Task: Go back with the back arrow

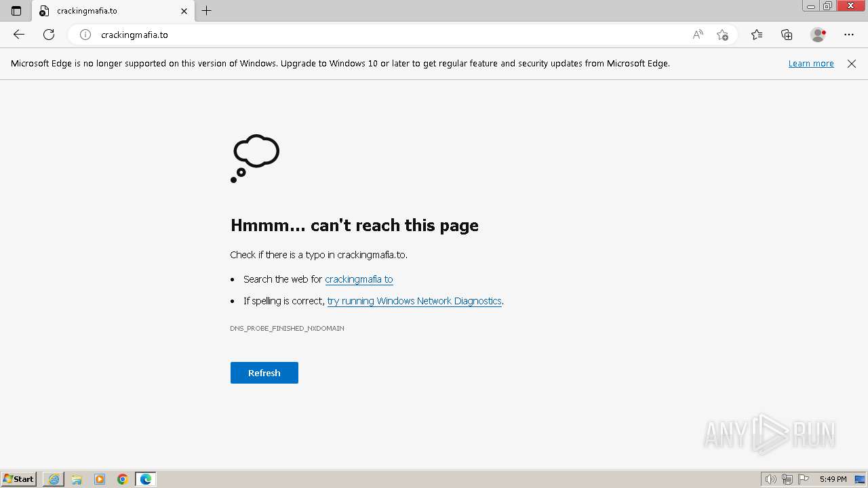Action: (x=19, y=35)
